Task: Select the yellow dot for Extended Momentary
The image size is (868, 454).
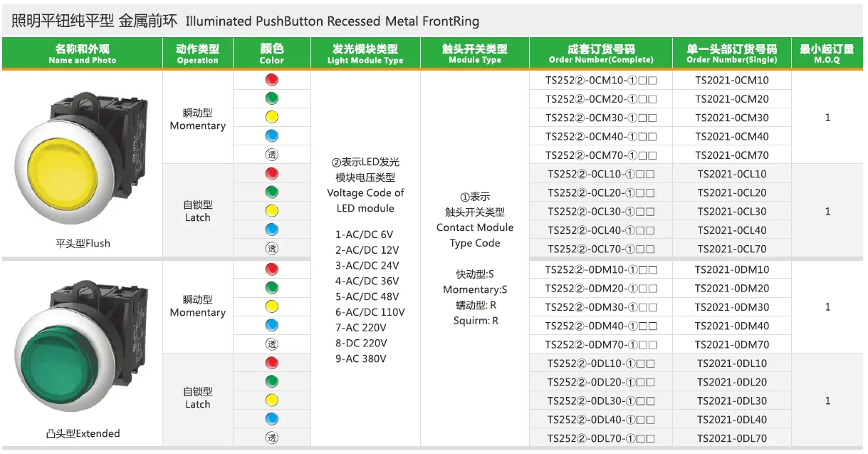Action: 271,306
